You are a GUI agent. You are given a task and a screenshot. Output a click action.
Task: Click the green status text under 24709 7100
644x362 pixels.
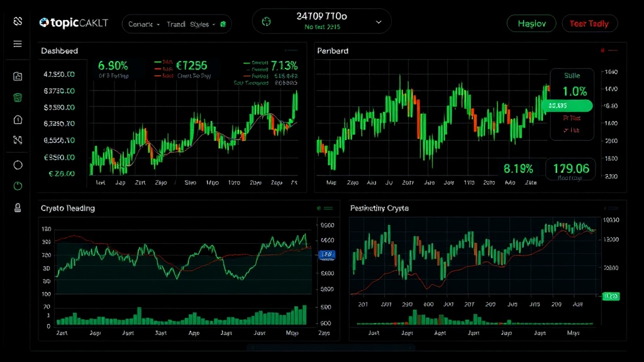click(x=323, y=26)
